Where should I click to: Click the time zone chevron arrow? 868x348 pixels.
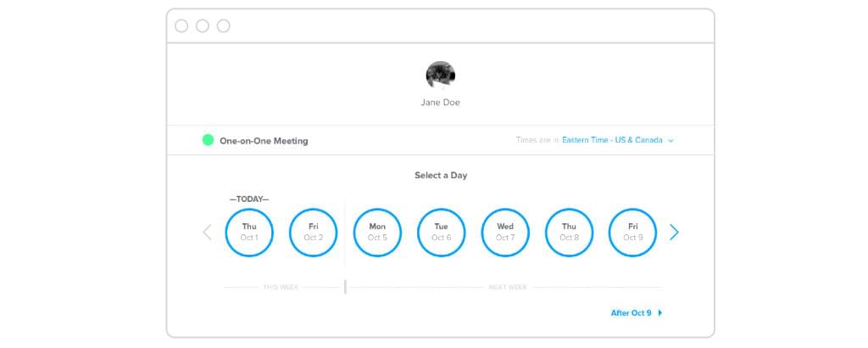click(x=670, y=141)
